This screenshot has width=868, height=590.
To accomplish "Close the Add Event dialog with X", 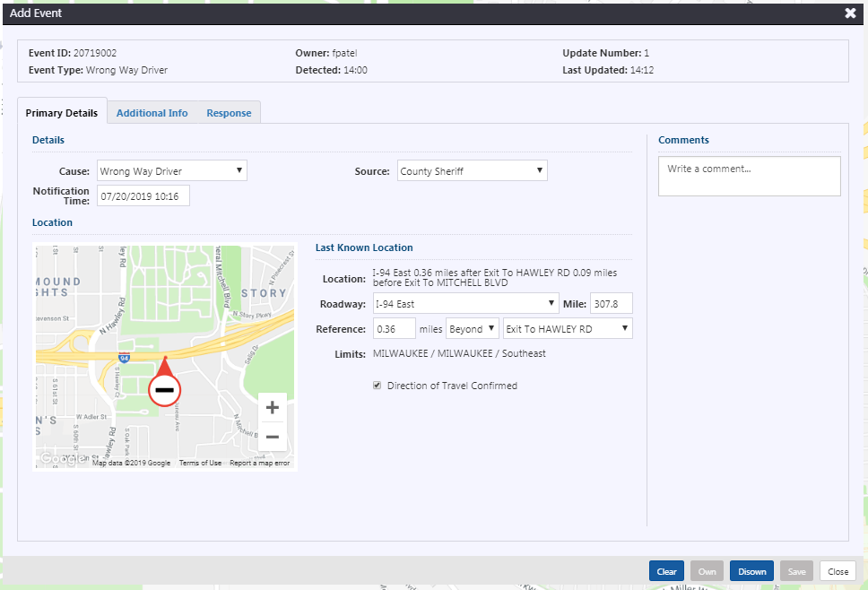I will click(850, 13).
